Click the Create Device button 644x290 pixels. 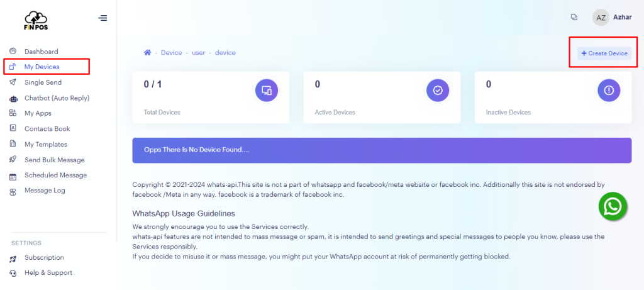coord(604,53)
